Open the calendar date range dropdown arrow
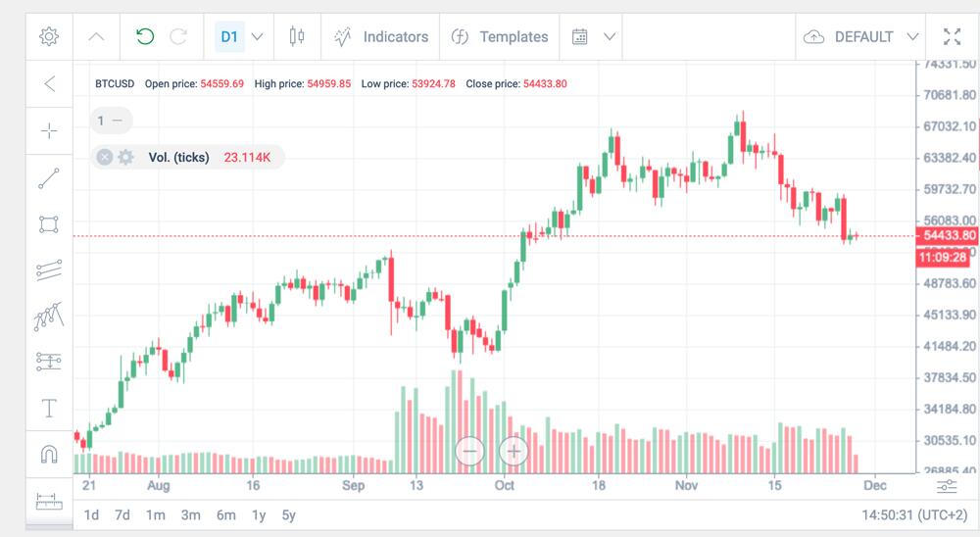 610,37
